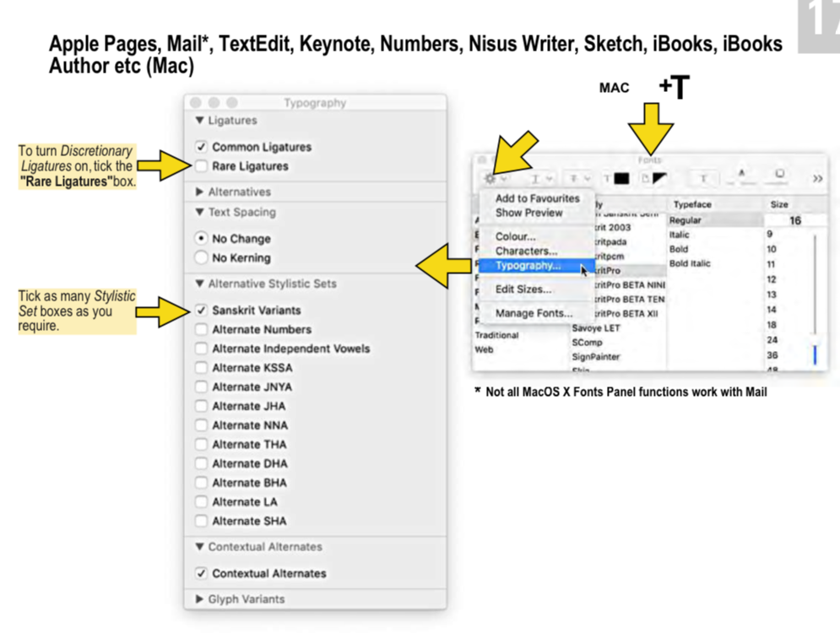
Task: Expand the Glyph Variants section triangle
Action: 200,598
